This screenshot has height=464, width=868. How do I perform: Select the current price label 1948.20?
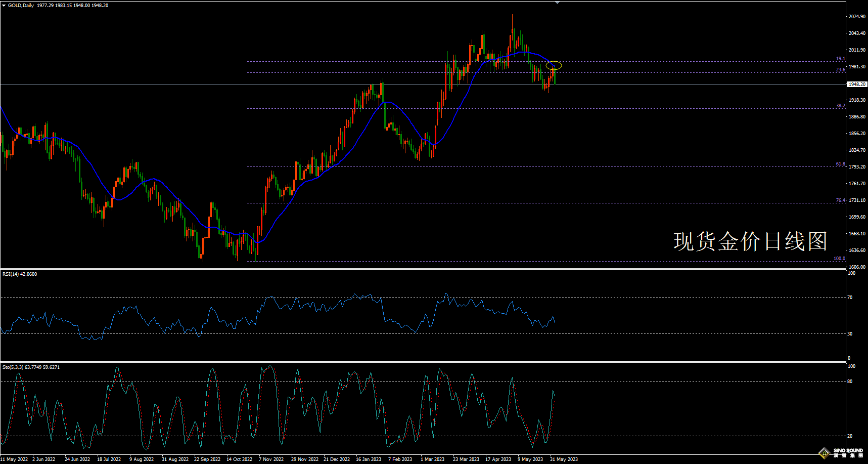pos(857,85)
